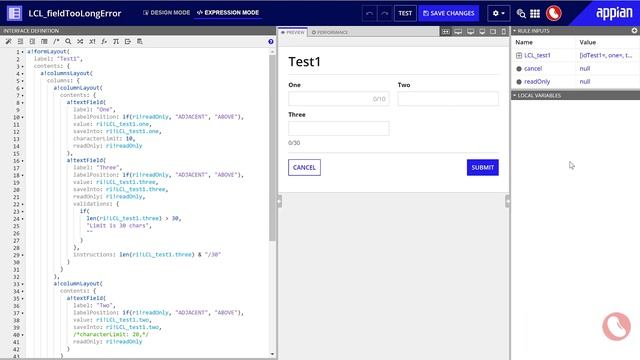Select the tablet preview size icon
Screen dimensions: 640x360
[x=493, y=32]
